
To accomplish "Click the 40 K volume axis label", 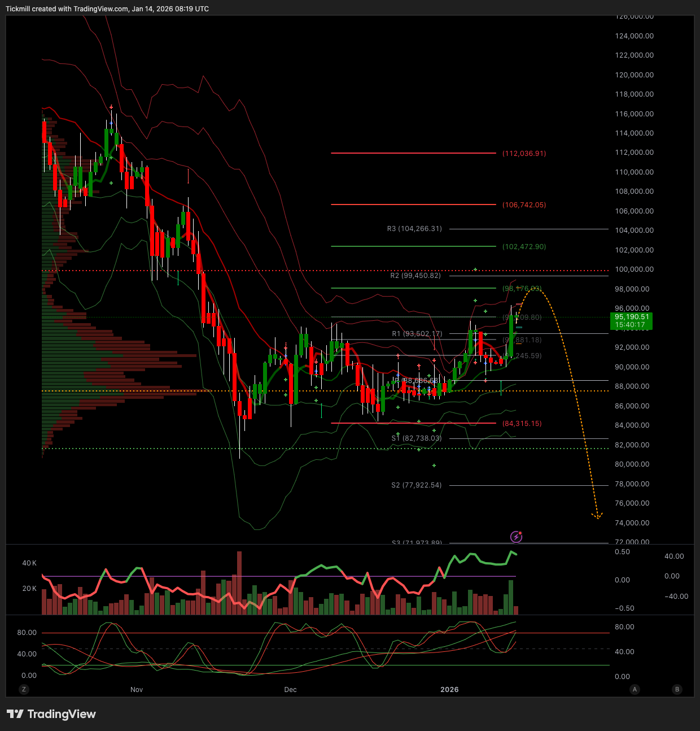I will [x=29, y=563].
